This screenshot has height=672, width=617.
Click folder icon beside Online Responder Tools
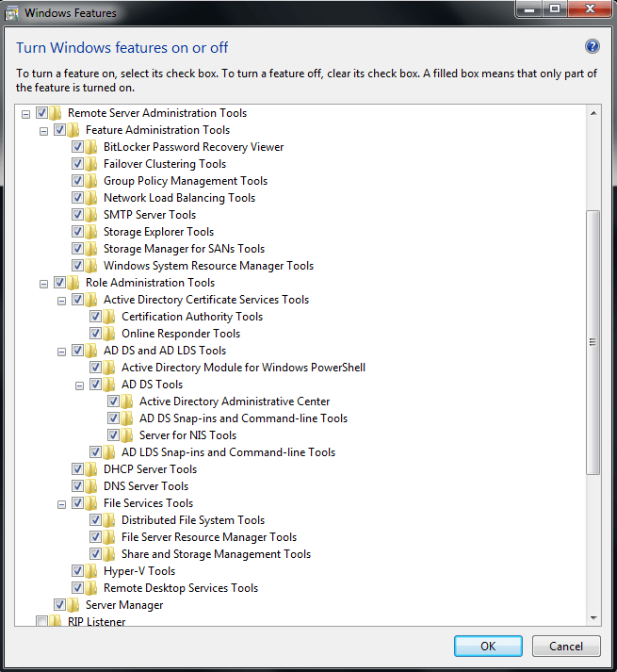coord(109,334)
